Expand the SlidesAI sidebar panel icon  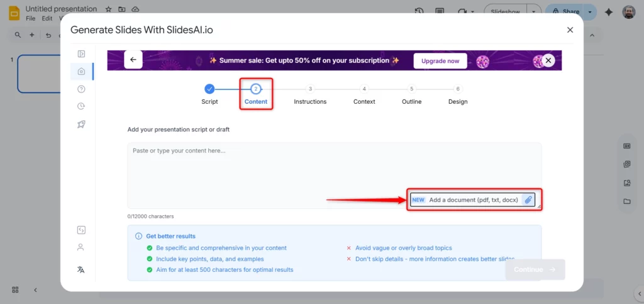[81, 54]
